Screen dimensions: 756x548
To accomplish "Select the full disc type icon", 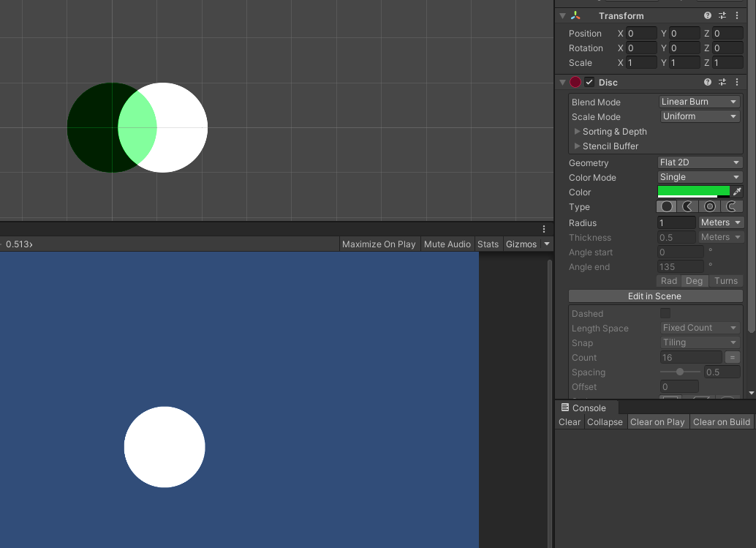I will [x=667, y=206].
